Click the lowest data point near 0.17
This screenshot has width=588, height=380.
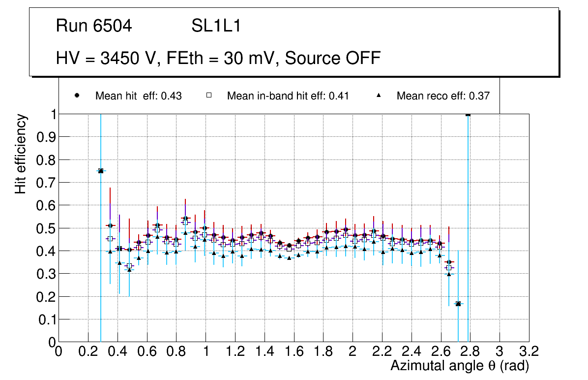(x=458, y=304)
